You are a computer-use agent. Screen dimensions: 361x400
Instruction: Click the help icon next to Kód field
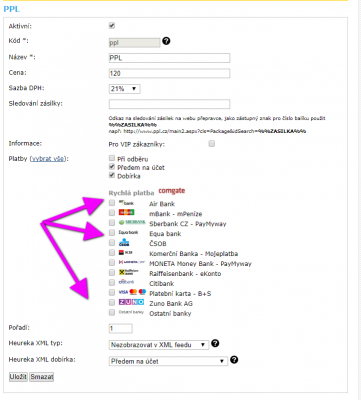tap(166, 41)
